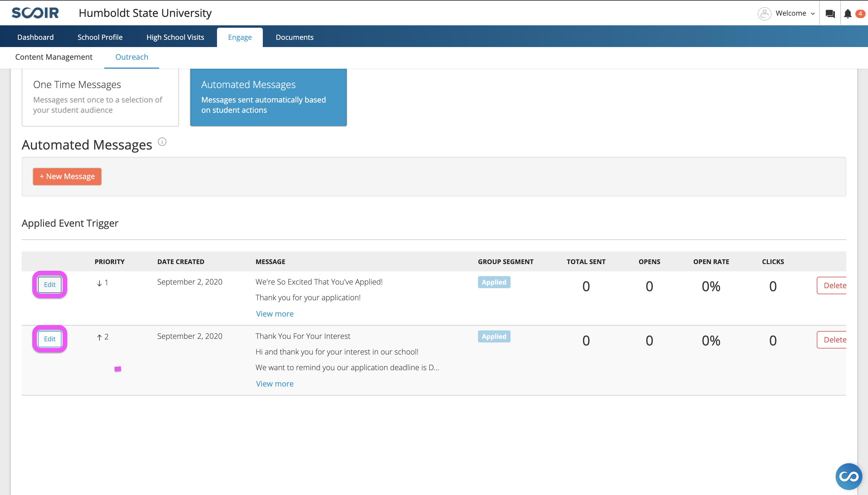Click the Humboldt State University title
Viewport: 868px width, 495px height.
(x=145, y=13)
